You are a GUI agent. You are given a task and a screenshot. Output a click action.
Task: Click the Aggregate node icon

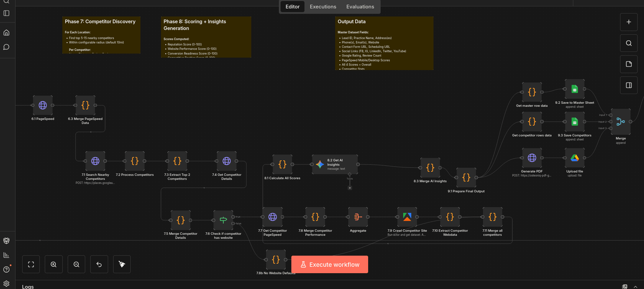pos(358,217)
